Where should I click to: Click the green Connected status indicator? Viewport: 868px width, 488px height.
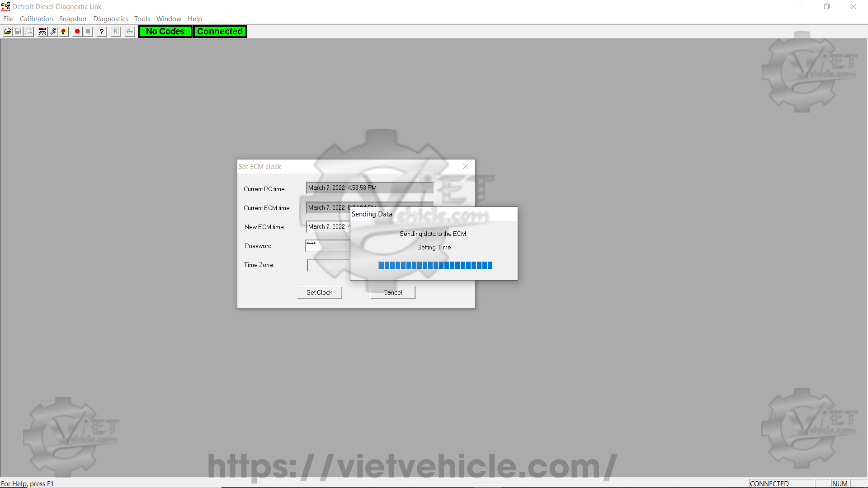[x=220, y=32]
